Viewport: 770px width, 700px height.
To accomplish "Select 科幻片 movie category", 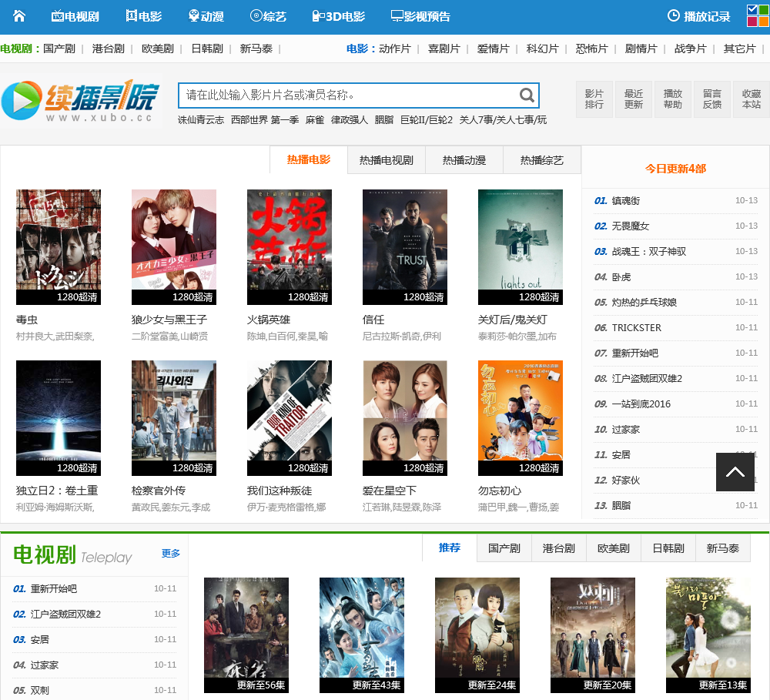I will 542,49.
